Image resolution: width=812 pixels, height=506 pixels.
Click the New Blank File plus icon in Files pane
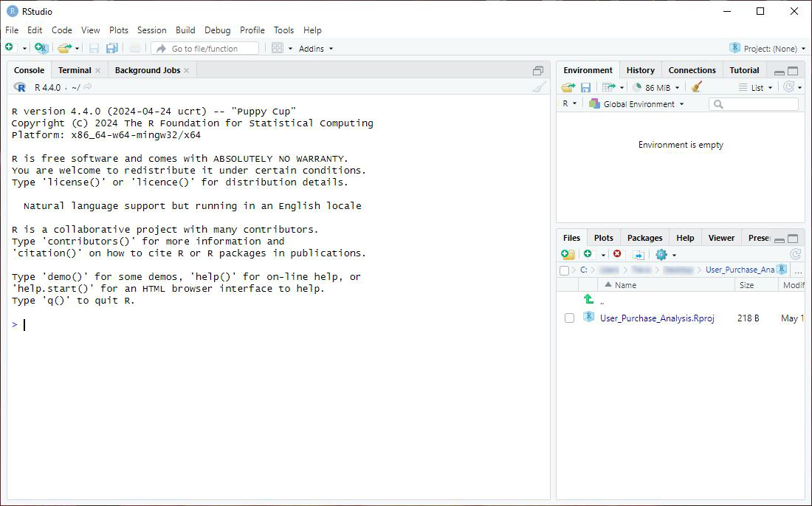click(588, 253)
